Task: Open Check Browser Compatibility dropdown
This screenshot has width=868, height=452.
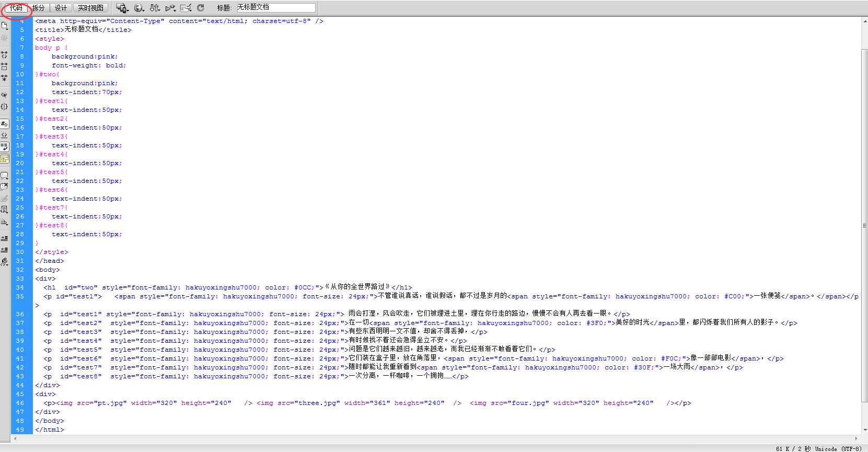Action: [186, 8]
